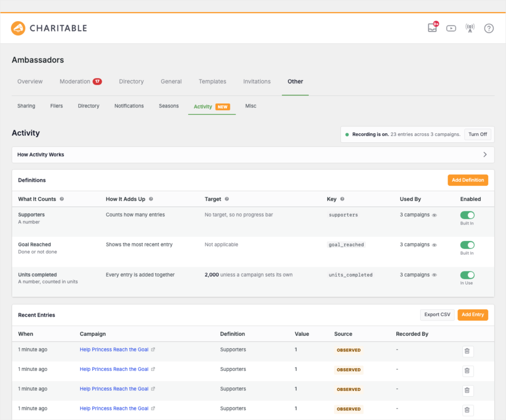Viewport: 506px width, 420px height.
Task: Toggle off the Supporters definition
Action: coord(467,215)
